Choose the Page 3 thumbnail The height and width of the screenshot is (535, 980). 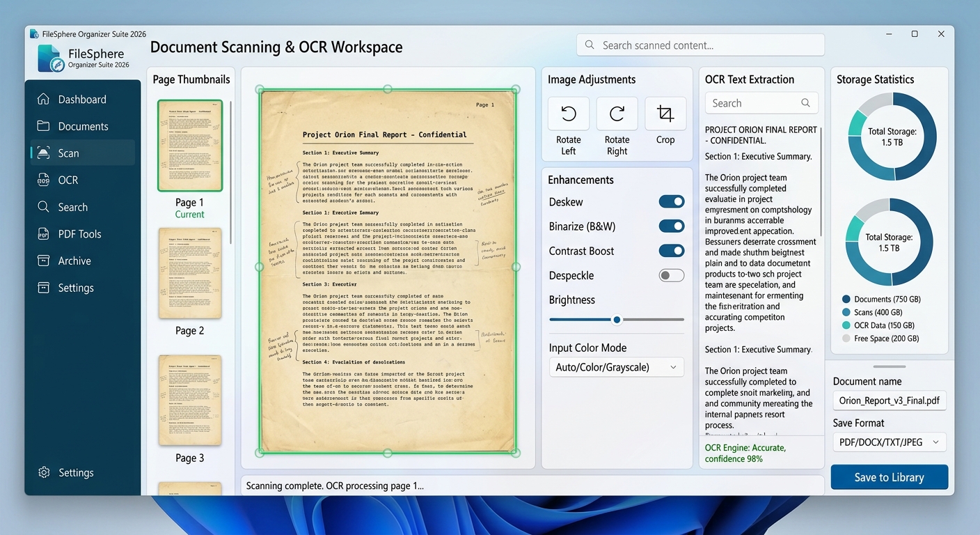(190, 401)
